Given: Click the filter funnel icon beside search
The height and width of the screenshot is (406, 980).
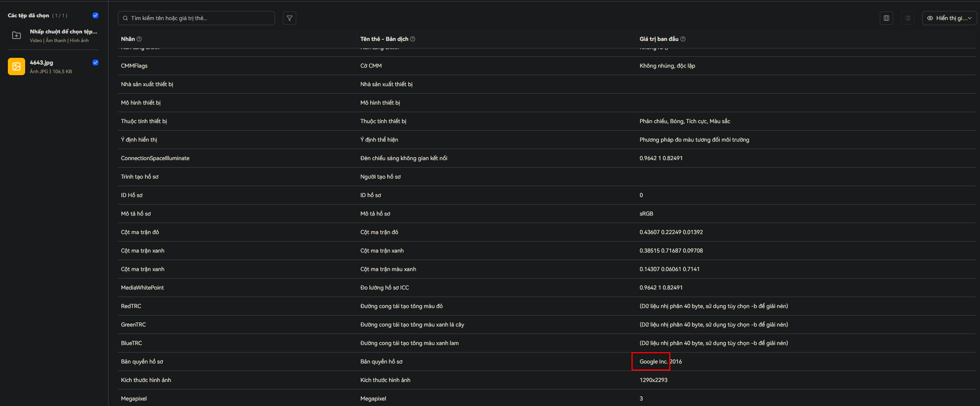Looking at the screenshot, I should coord(290,18).
